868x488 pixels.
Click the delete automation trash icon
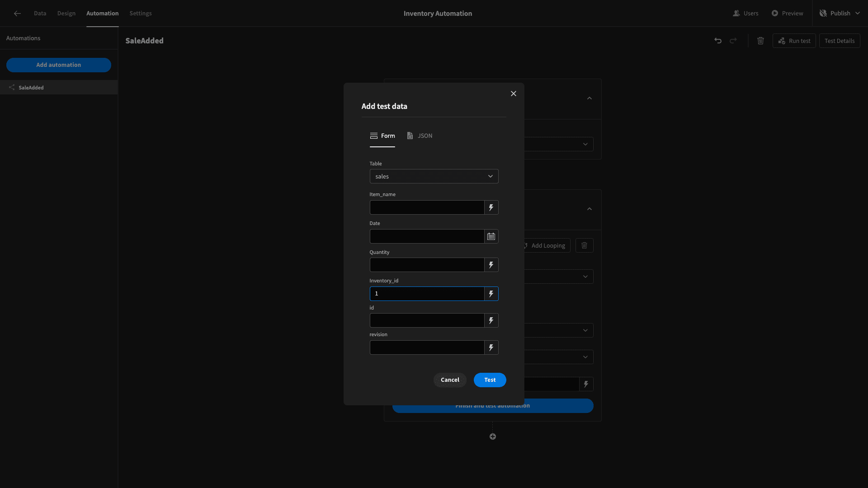[761, 41]
